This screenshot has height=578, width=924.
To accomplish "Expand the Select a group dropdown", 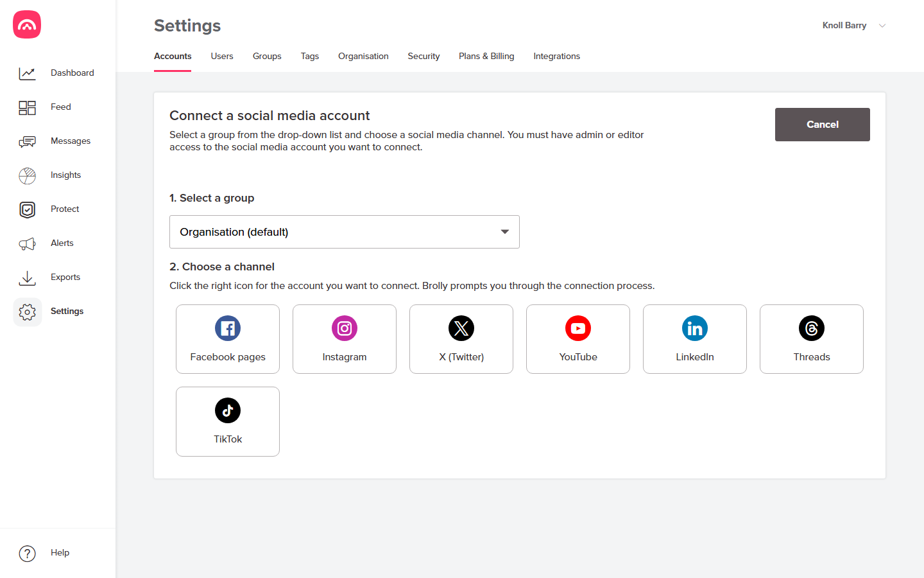I will 345,232.
